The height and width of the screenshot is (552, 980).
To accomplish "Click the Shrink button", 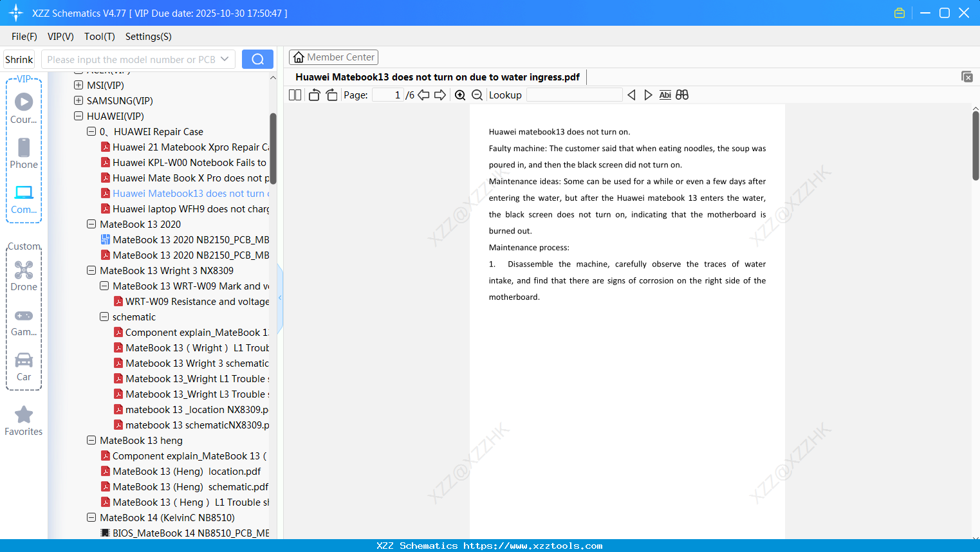I will click(x=19, y=59).
